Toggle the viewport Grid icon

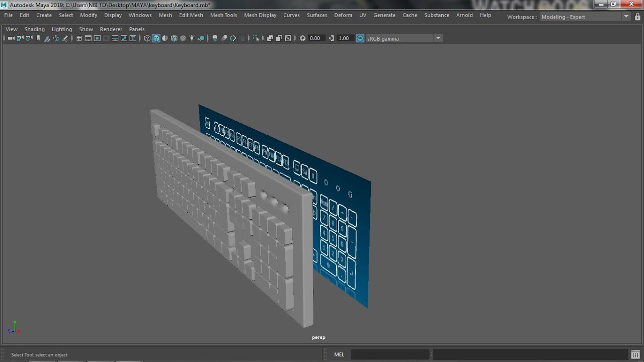pos(79,38)
